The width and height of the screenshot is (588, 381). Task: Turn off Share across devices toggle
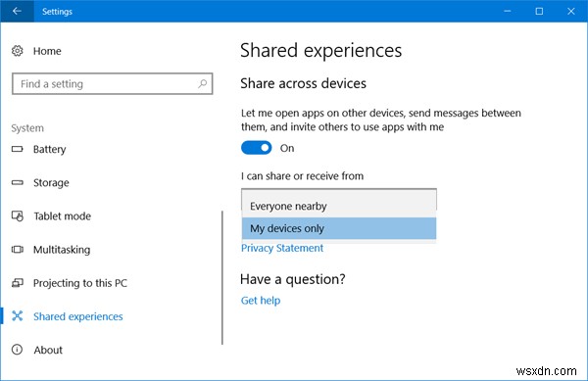[257, 148]
